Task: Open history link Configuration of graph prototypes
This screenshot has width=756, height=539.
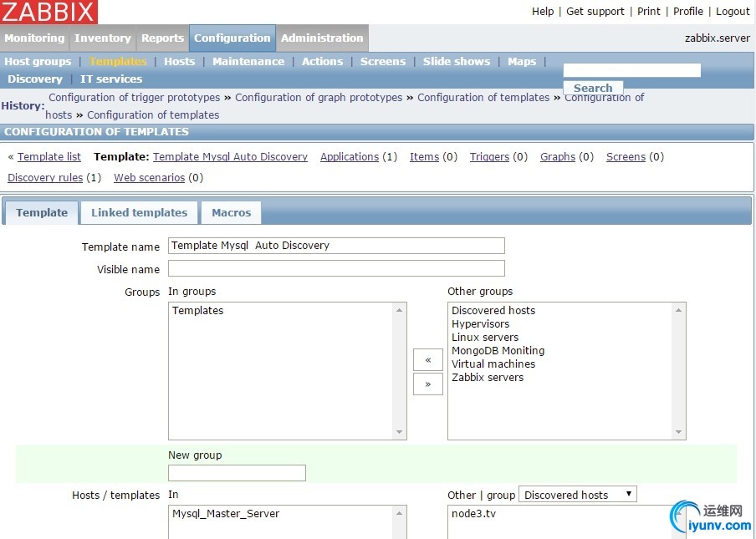Action: pos(319,98)
